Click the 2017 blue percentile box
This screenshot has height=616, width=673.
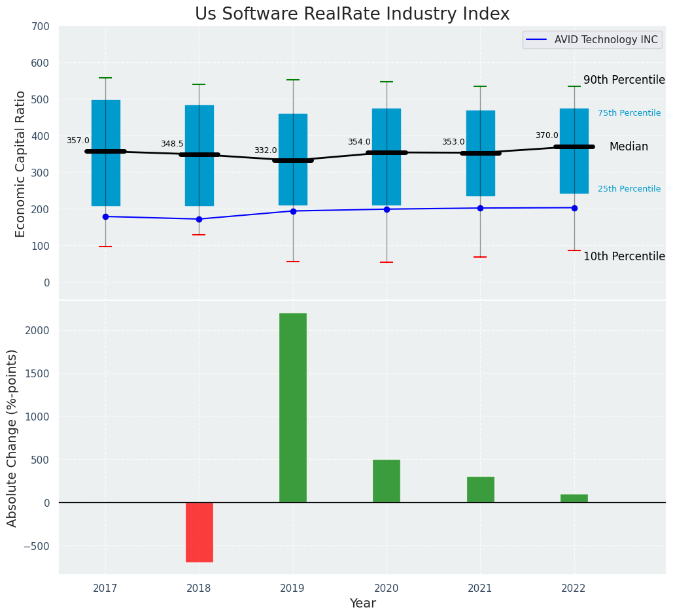(x=106, y=153)
